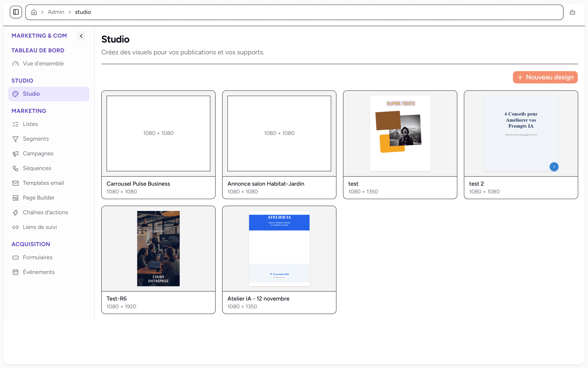
Task: Click Admin in the breadcrumb
Action: pos(56,12)
